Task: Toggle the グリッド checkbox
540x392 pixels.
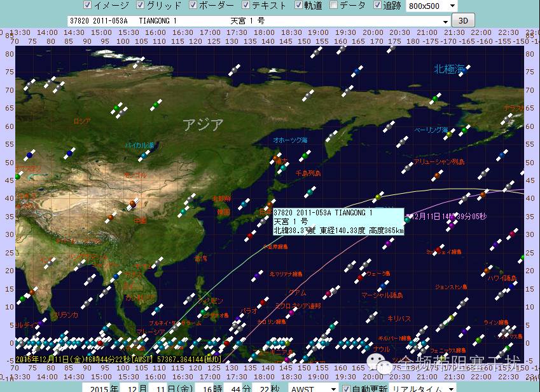Action: (140, 5)
